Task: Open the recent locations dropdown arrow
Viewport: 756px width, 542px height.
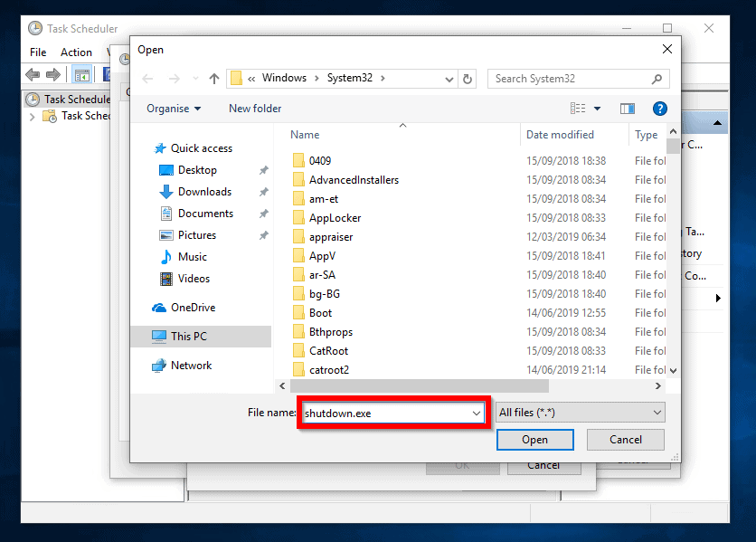Action: 195,79
